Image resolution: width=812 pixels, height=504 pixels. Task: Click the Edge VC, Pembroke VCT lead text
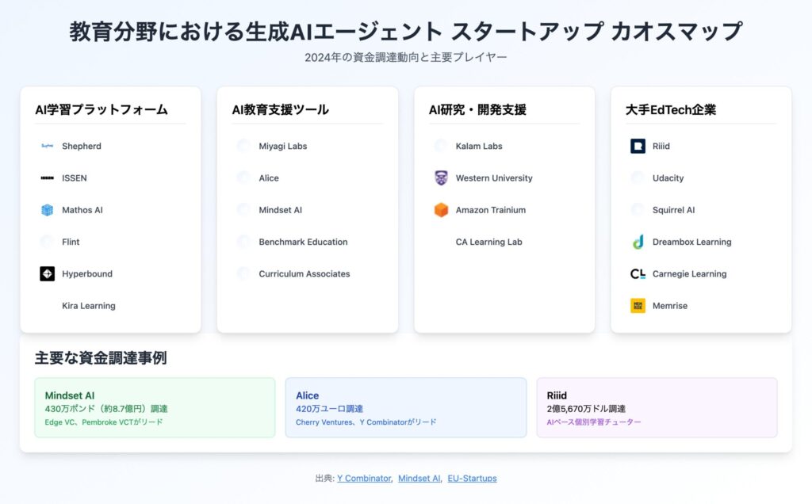tap(104, 422)
